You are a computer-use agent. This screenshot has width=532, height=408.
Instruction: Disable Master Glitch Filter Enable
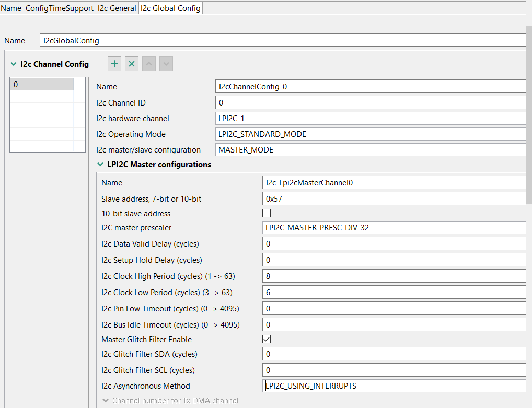click(267, 339)
